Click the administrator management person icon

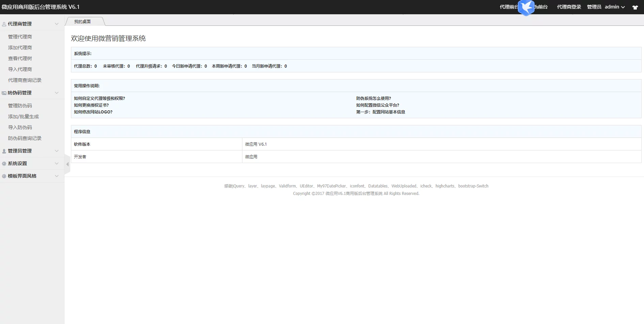[x=4, y=151]
